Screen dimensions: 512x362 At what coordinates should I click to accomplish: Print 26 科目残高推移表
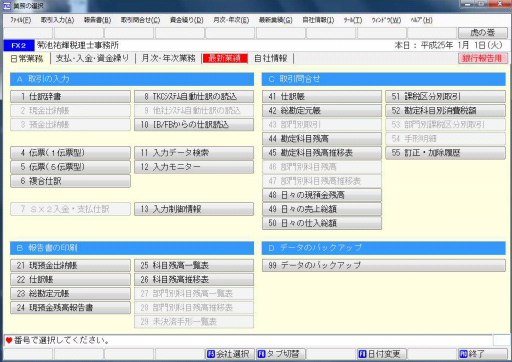point(194,280)
